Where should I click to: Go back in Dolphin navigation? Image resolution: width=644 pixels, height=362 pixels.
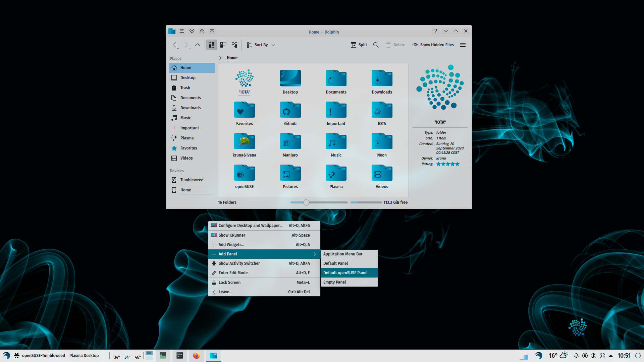pyautogui.click(x=175, y=45)
